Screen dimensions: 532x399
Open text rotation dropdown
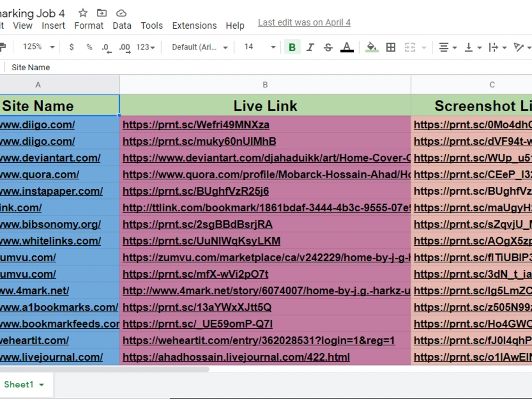coord(522,47)
